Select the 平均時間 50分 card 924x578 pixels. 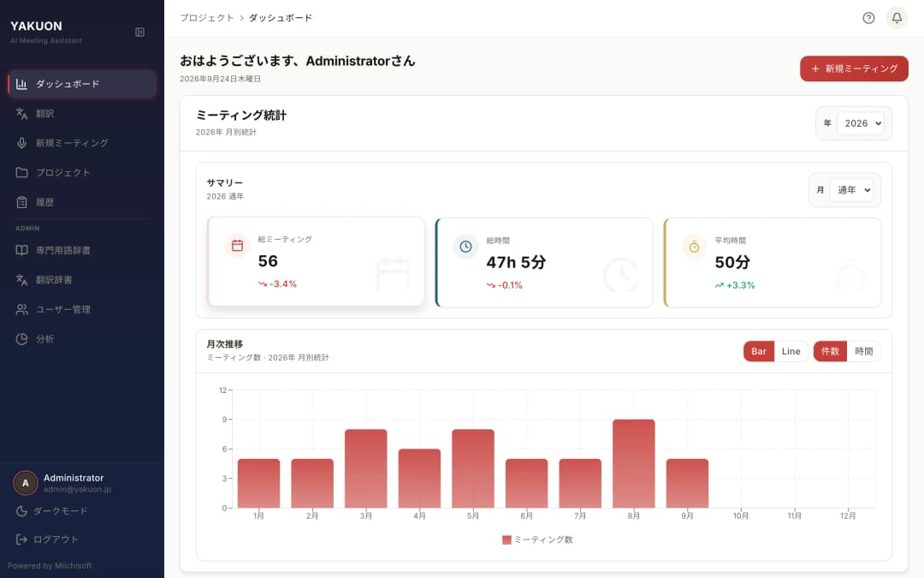click(x=773, y=263)
